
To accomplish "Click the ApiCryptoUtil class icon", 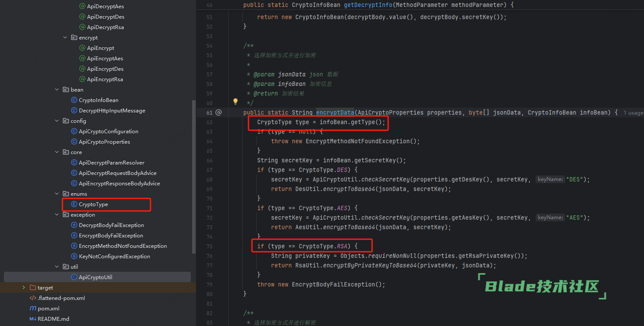I will 74,277.
